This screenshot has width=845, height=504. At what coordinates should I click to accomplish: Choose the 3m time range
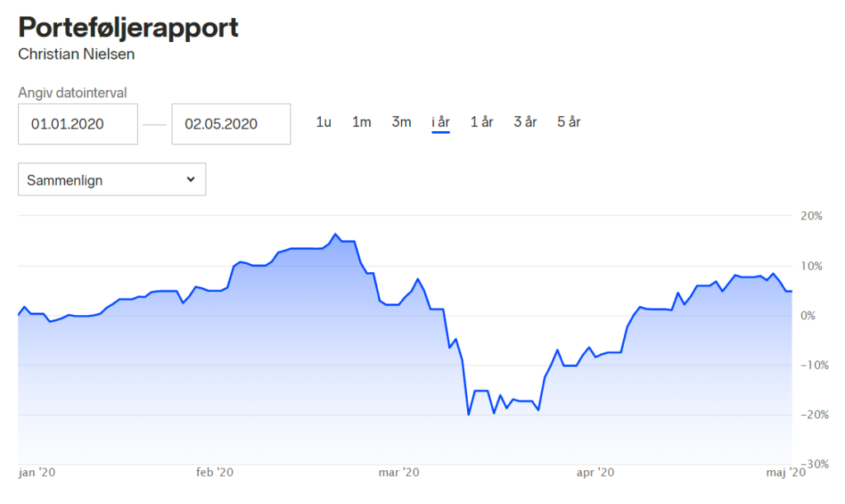pos(401,122)
